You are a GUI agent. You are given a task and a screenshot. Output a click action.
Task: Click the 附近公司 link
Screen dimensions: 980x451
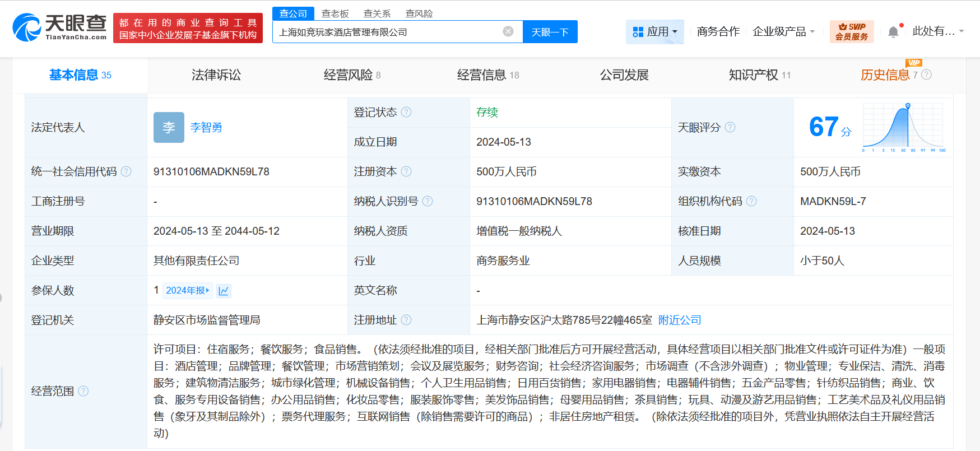pos(680,320)
